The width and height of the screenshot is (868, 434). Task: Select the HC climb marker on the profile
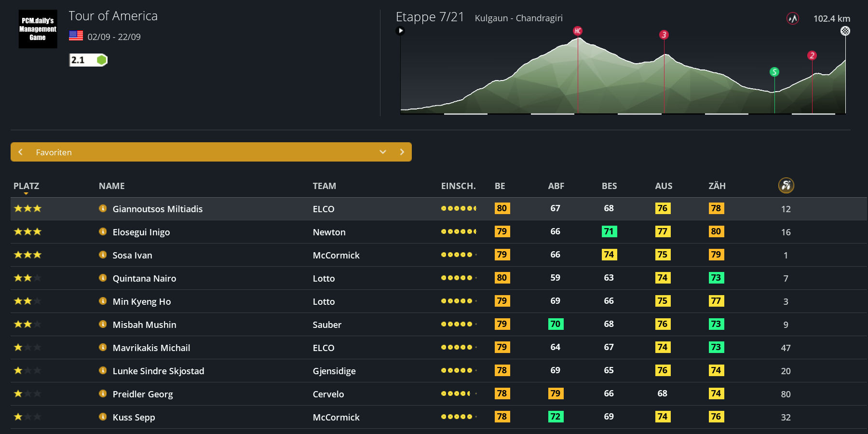tap(578, 31)
